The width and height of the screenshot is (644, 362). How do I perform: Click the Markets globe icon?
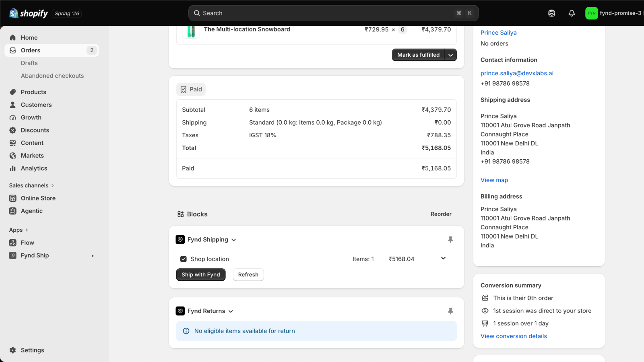(x=13, y=156)
